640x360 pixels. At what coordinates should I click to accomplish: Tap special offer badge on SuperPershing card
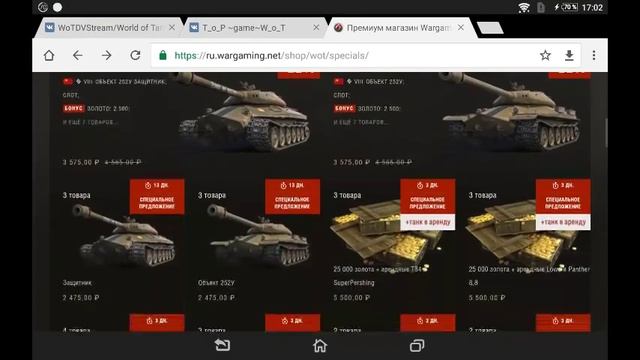tap(428, 196)
